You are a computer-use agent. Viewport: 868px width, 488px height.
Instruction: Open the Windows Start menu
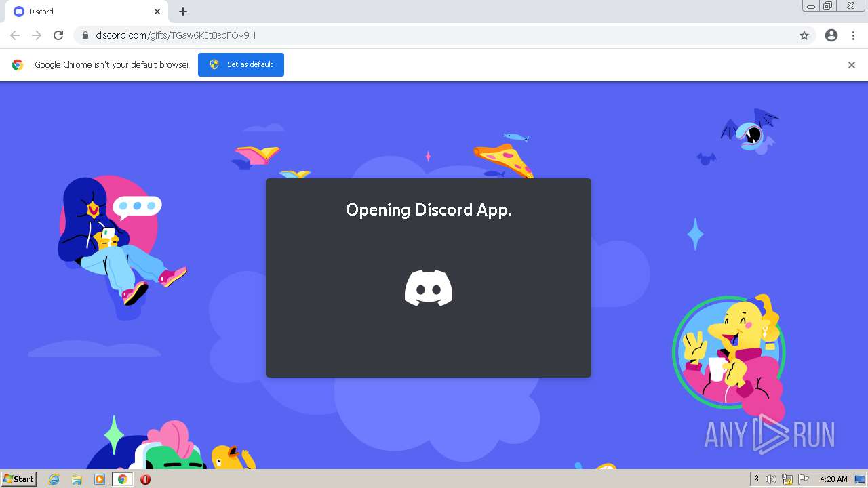[x=19, y=479]
